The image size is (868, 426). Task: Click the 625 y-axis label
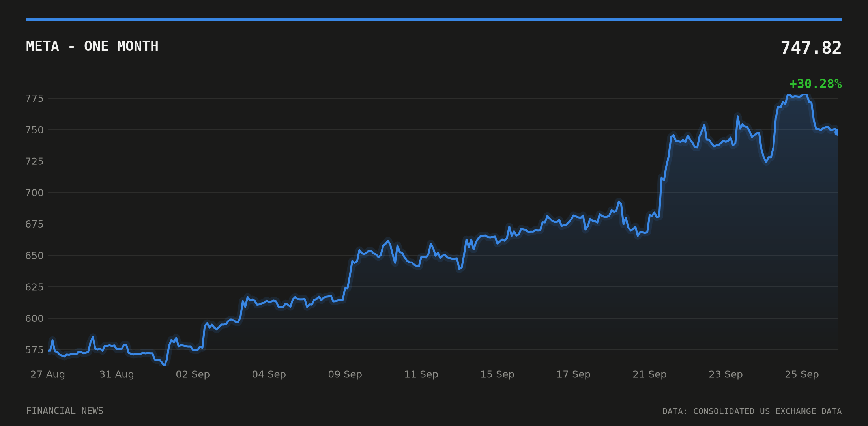(34, 287)
